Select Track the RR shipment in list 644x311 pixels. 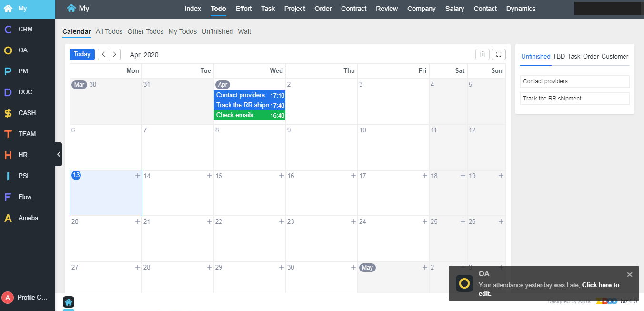(x=575, y=99)
